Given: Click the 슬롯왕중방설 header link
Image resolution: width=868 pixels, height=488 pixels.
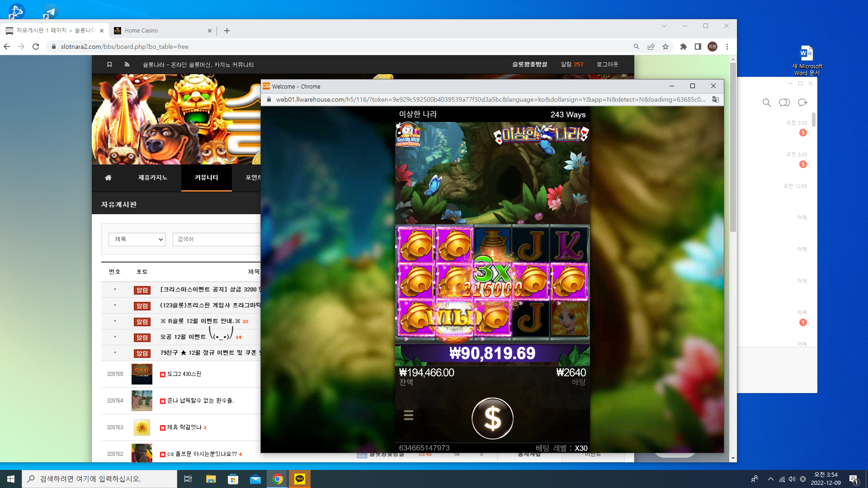Looking at the screenshot, I should pos(529,65).
